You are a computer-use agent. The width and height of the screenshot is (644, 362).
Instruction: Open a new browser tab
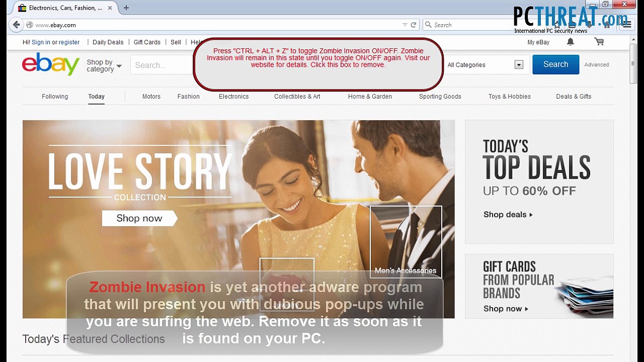[x=126, y=8]
